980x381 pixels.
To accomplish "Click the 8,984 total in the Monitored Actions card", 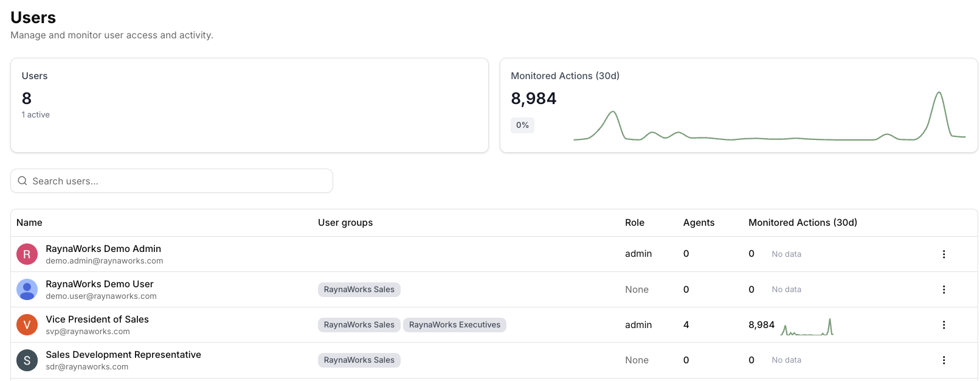I will coord(534,99).
